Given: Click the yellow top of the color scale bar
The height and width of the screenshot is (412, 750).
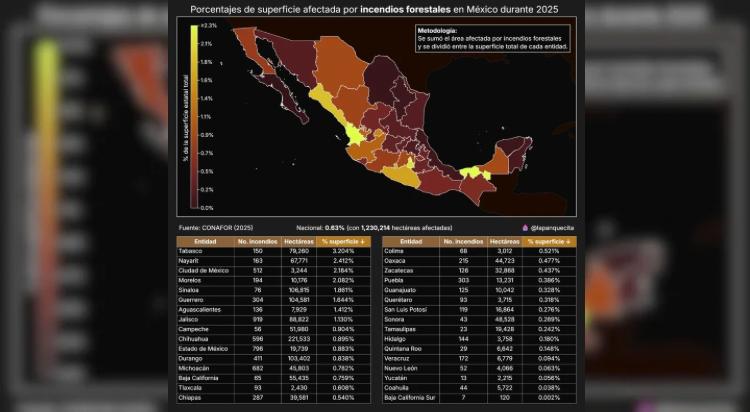Looking at the screenshot, I should tap(194, 29).
